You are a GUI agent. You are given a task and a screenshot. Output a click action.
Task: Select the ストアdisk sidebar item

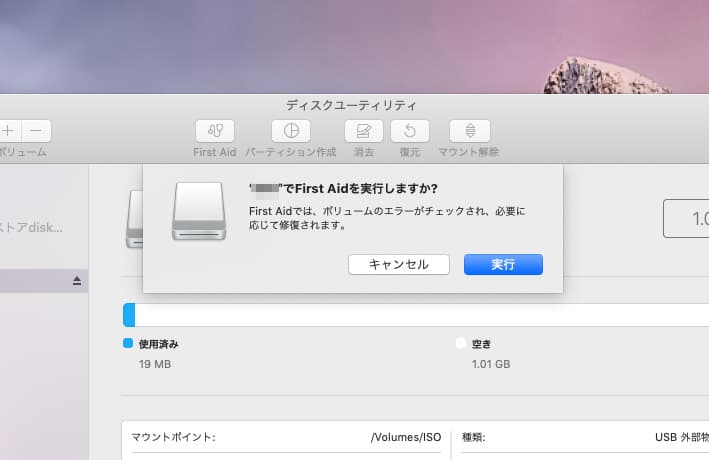[32, 227]
